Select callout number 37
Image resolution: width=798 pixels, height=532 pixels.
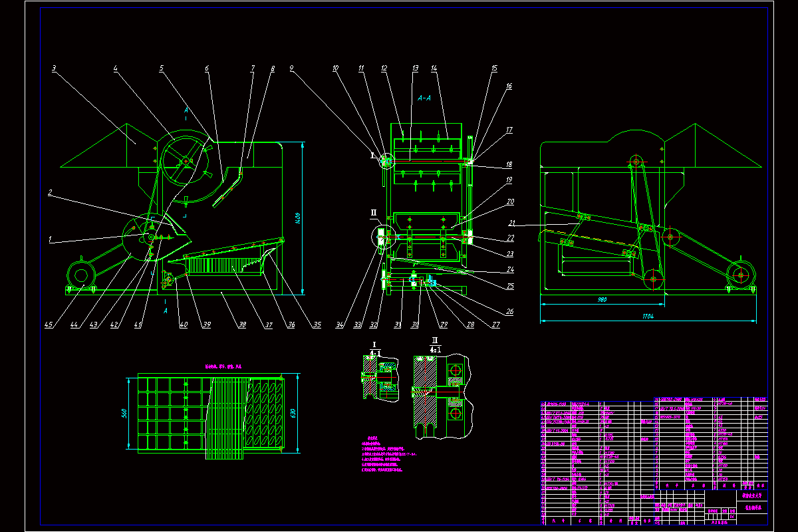[x=269, y=325]
